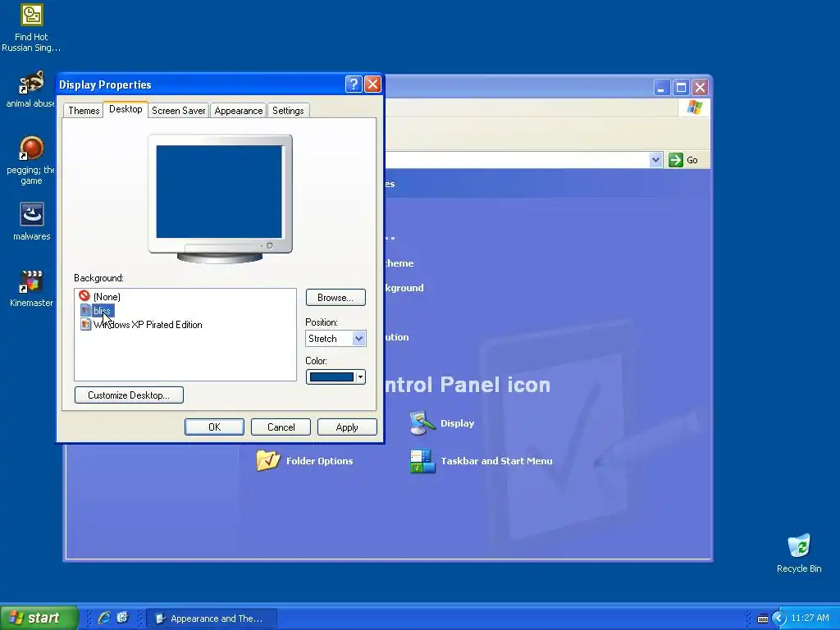
Task: Select (None) in Background list
Action: [99, 296]
